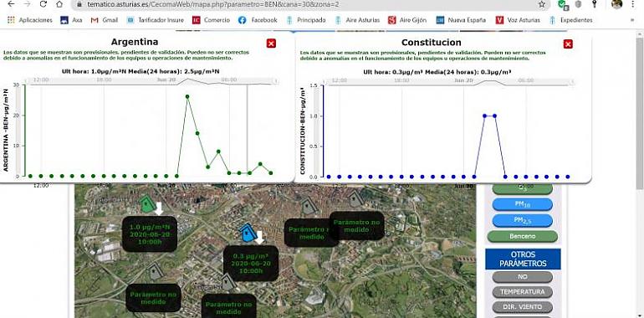
Task: Click the '0.3 µg/m³ 2020-06-20 10:00h' map label
Action: [x=251, y=264]
